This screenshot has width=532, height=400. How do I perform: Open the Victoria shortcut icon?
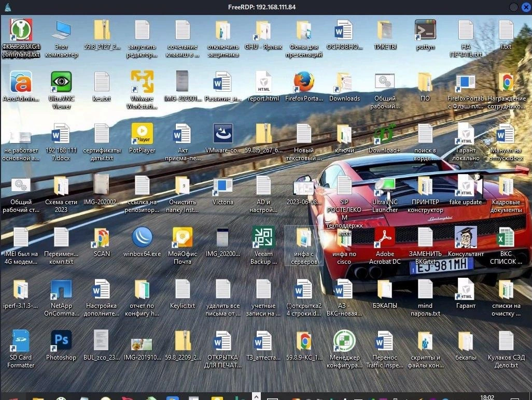click(x=223, y=186)
